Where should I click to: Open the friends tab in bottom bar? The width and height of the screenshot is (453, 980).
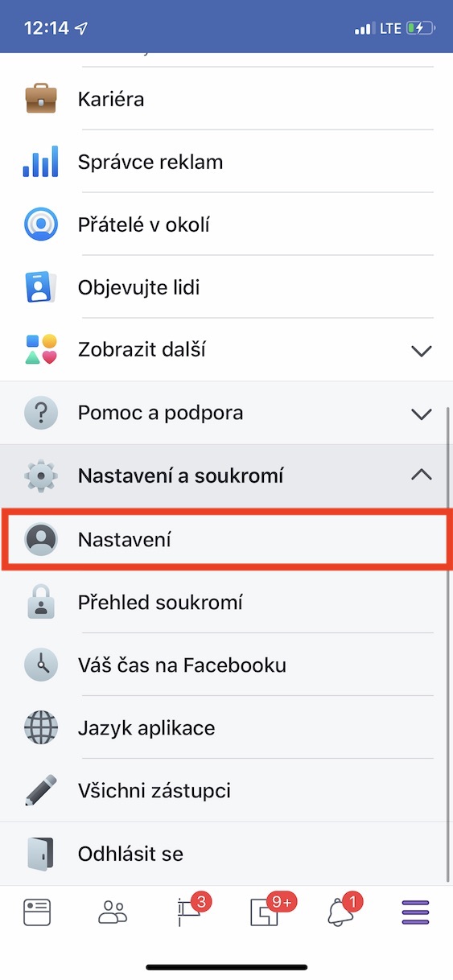(113, 912)
